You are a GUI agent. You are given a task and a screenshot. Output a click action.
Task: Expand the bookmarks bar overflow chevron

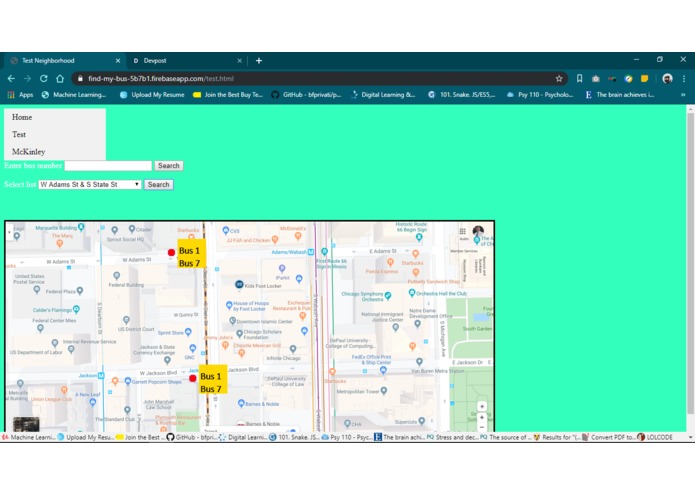683,94
